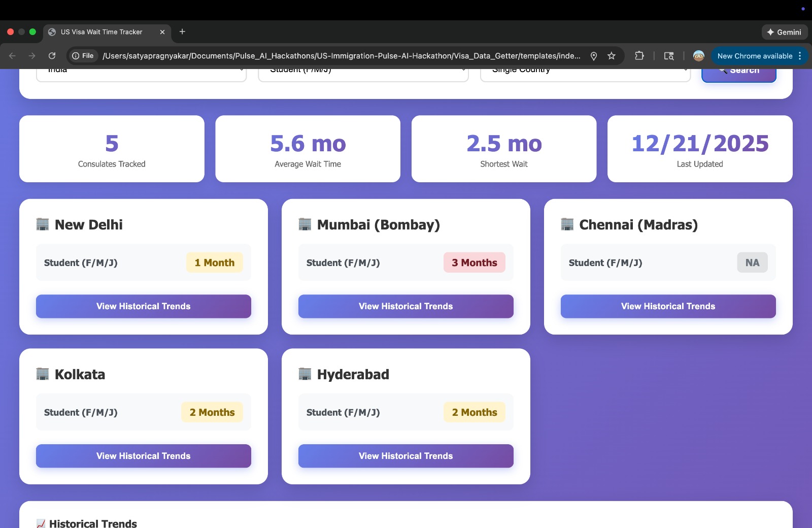The image size is (812, 528).
Task: Click the 5.6 mo Average Wait Time value
Action: pos(308,144)
